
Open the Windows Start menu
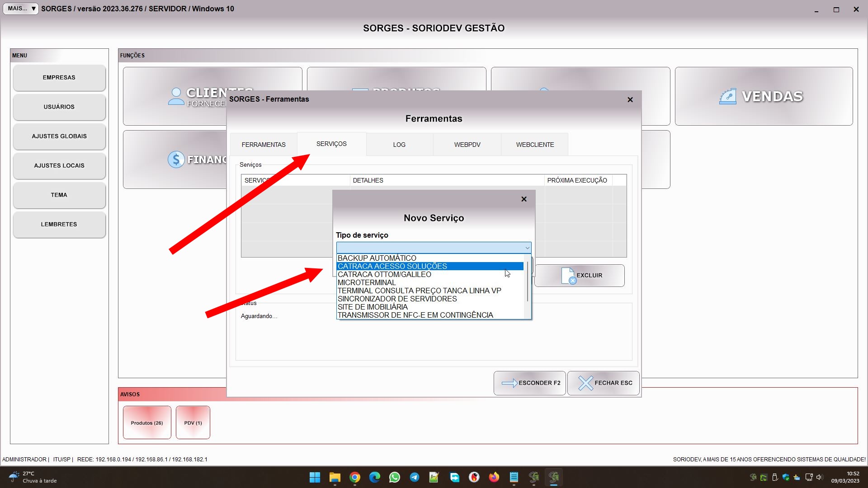315,477
